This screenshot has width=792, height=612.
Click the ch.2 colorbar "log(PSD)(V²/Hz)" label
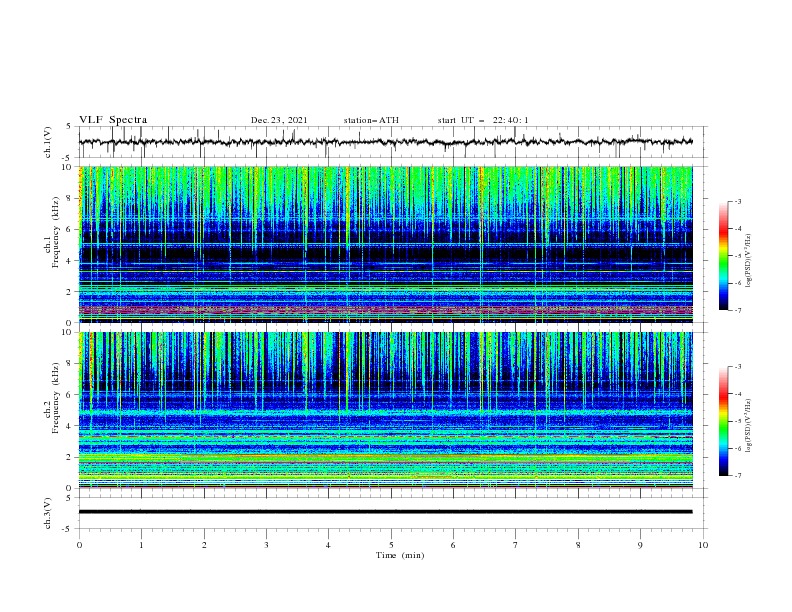pos(749,425)
